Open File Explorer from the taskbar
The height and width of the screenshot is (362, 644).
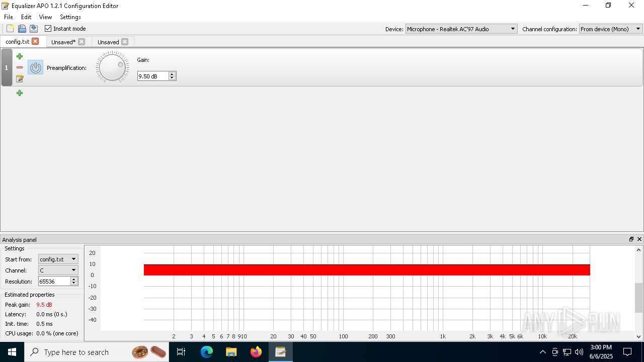click(x=231, y=352)
